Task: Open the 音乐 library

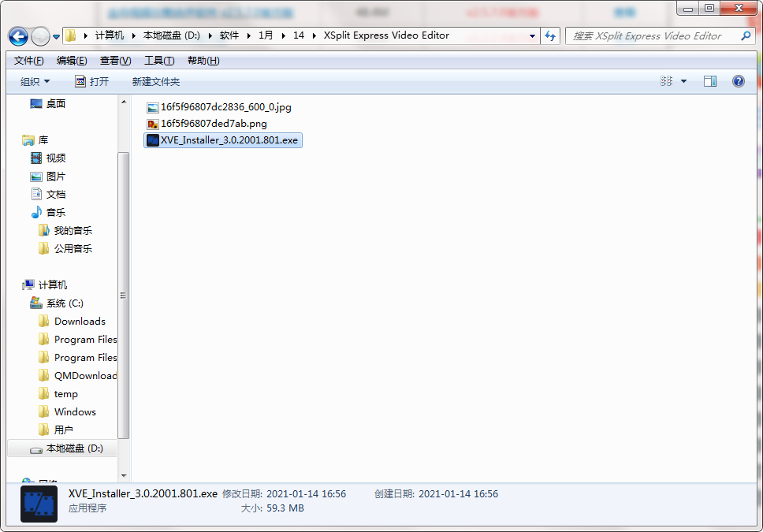Action: [x=55, y=212]
